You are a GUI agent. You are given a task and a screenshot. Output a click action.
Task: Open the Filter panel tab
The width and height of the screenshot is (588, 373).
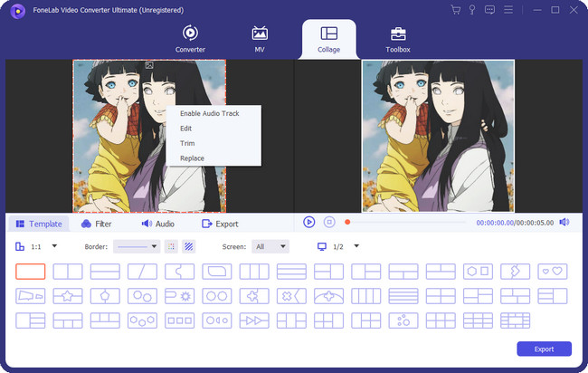click(x=97, y=224)
